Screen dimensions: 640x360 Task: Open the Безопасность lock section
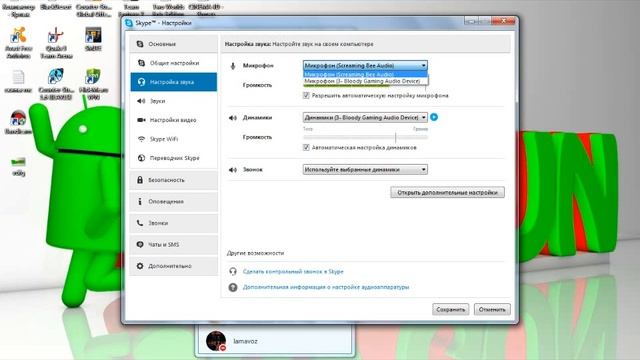point(173,180)
